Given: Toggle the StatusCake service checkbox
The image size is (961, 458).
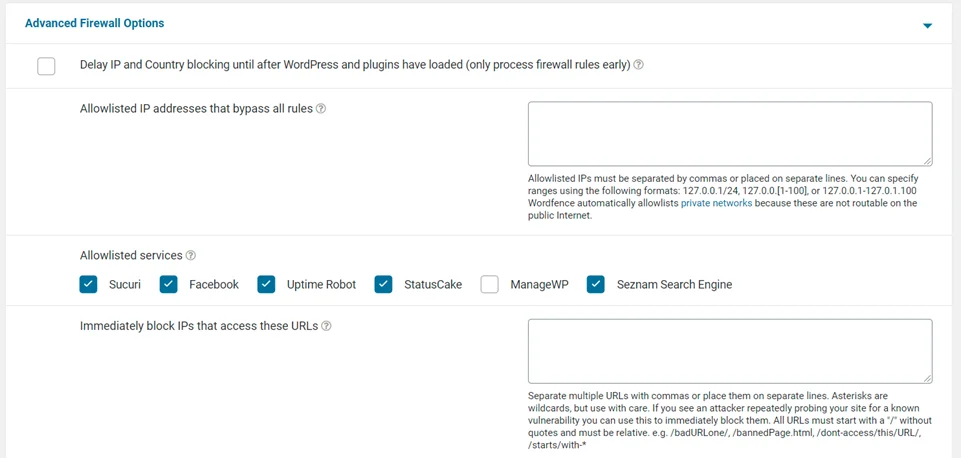Looking at the screenshot, I should (384, 285).
